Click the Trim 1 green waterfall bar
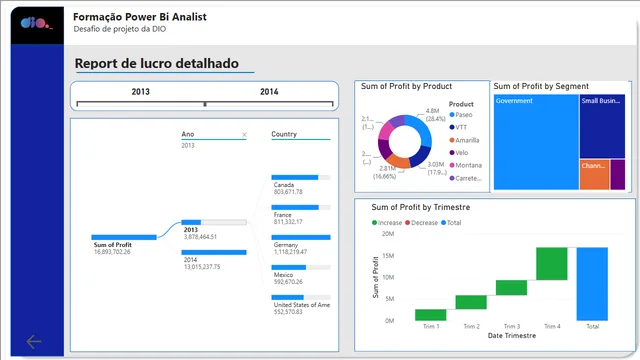The height and width of the screenshot is (360, 640). (431, 315)
